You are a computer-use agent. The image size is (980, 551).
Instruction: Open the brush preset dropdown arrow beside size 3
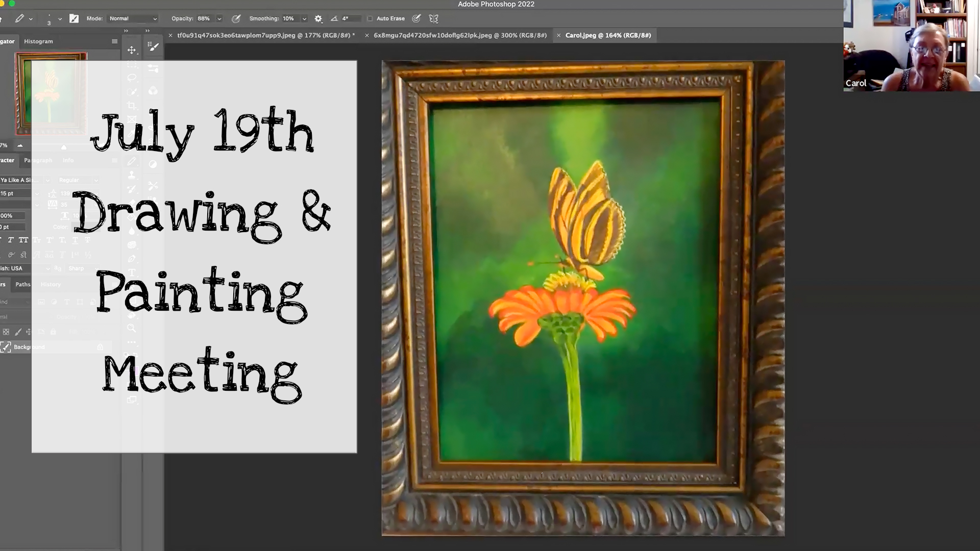[x=60, y=19]
